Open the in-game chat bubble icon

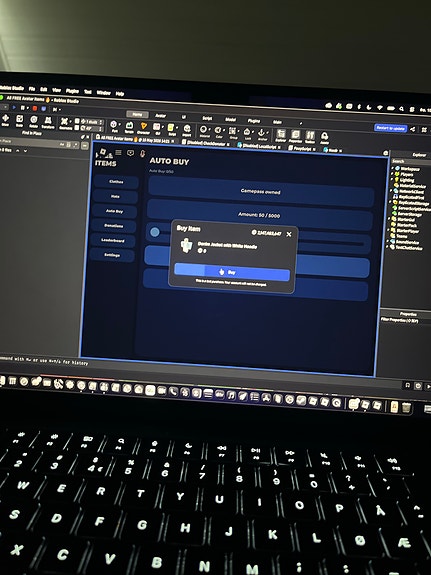point(130,153)
